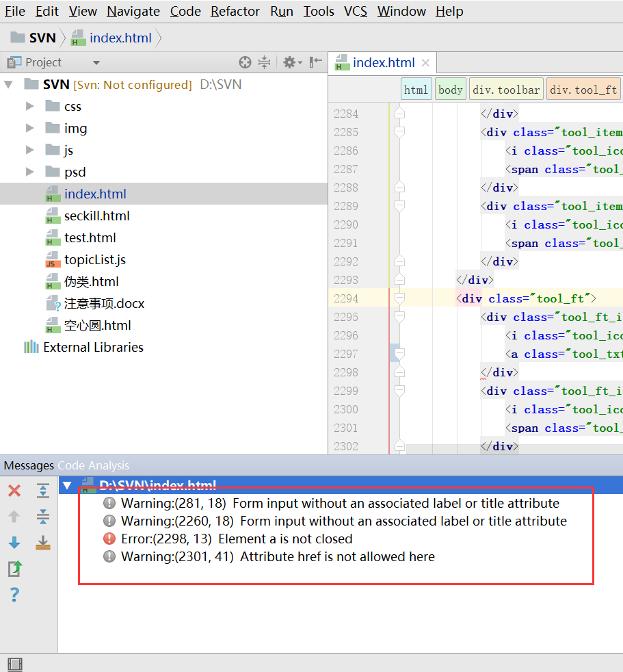Collapse D:\SVN\index.html message group
The width and height of the screenshot is (623, 672).
point(67,485)
